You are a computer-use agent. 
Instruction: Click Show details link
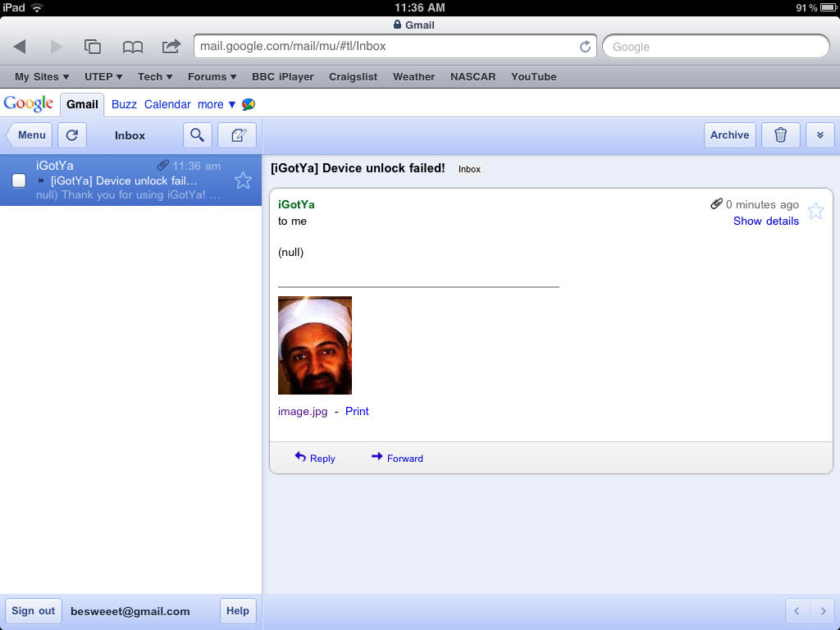(765, 221)
